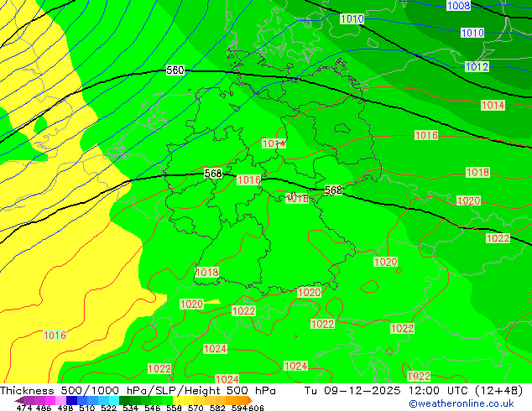This screenshot has width=532, height=411.
Task: Open the weatheronline.co.uk copyright link
Action: (462, 403)
